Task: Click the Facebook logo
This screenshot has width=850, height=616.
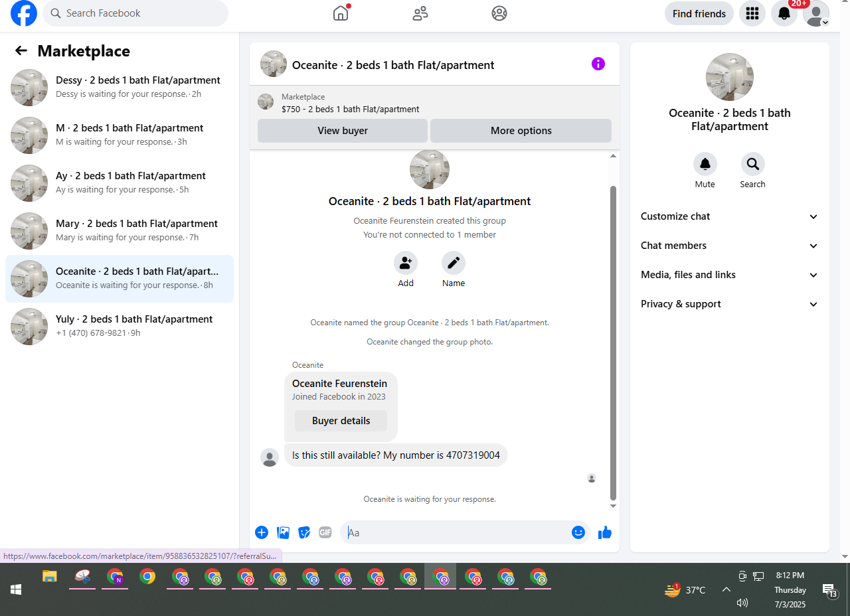Action: (24, 13)
